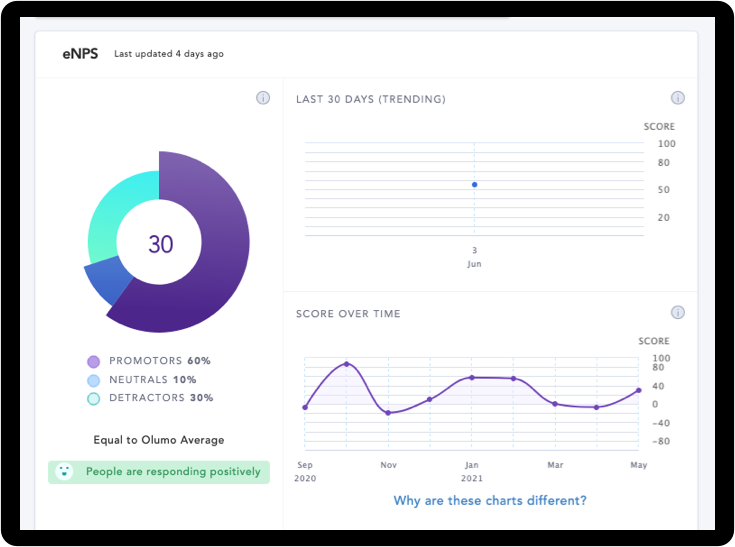Image resolution: width=735 pixels, height=547 pixels.
Task: Open info icon for Score Over Time chart
Action: coord(678,312)
